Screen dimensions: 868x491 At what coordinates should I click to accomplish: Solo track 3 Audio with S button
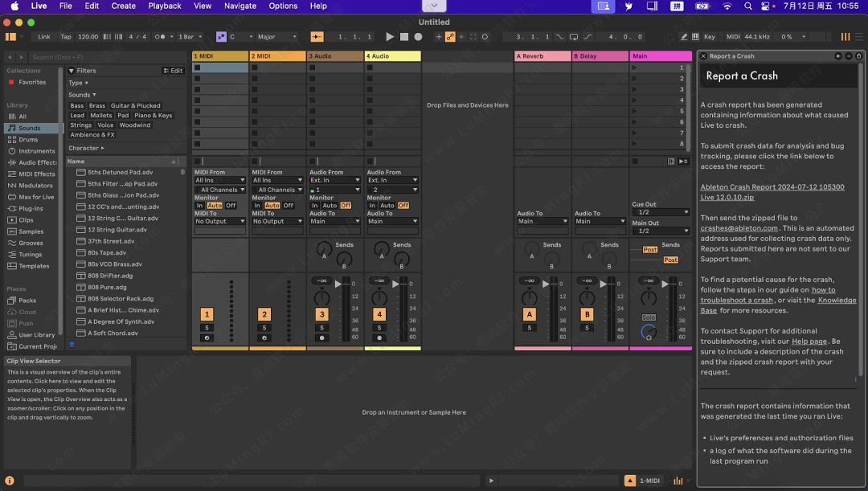coord(321,328)
